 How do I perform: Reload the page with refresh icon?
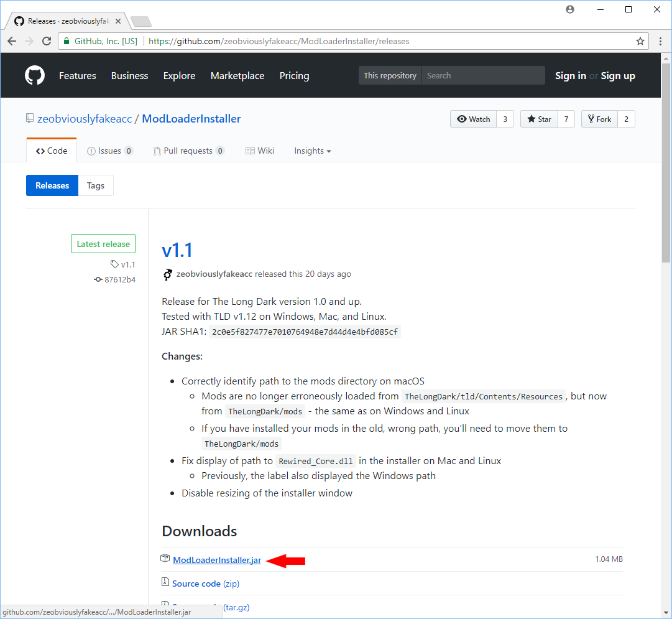point(47,41)
